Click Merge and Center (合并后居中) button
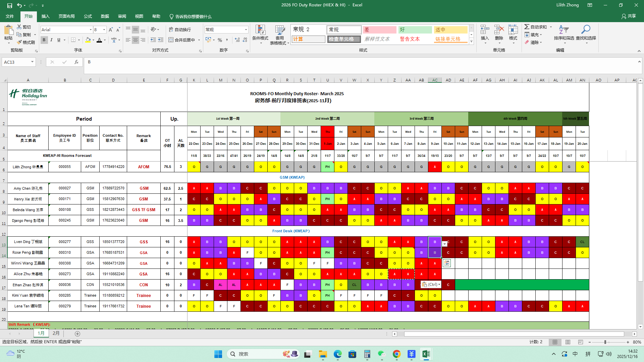The height and width of the screenshot is (362, 644). [x=182, y=40]
